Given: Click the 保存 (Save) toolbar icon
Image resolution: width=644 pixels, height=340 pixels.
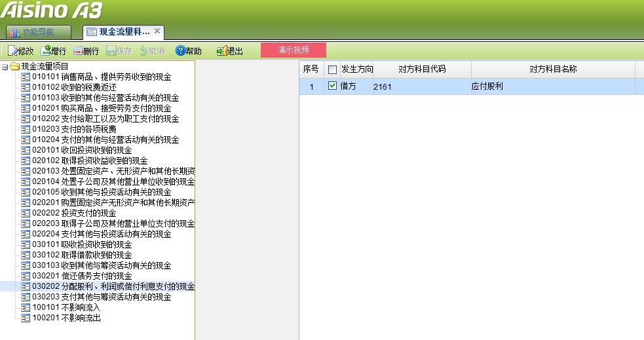Looking at the screenshot, I should click(112, 51).
